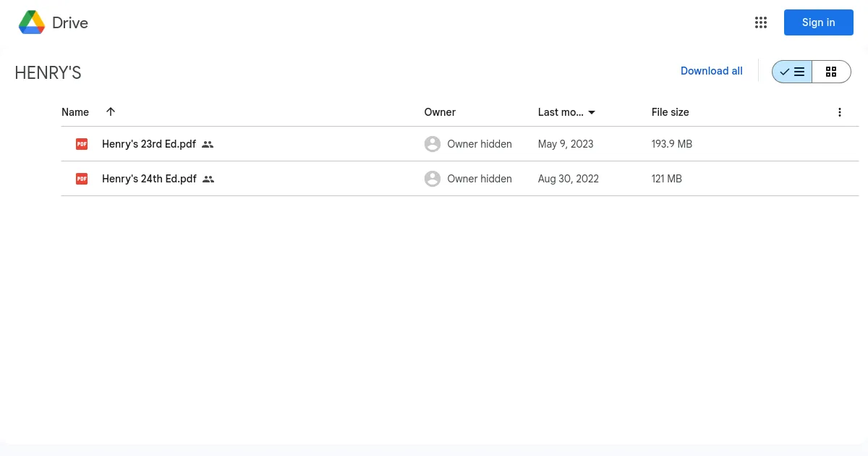This screenshot has height=456, width=868.
Task: Open the three-dot more options menu
Action: [x=839, y=112]
